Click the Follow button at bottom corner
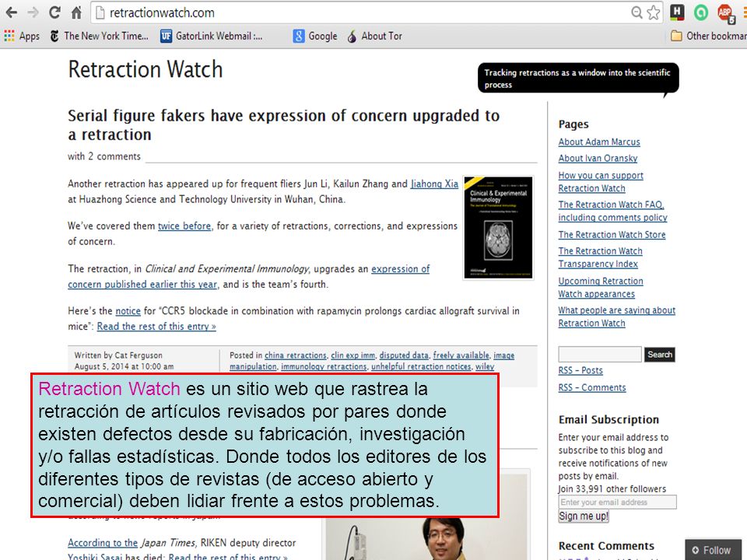 click(x=714, y=551)
